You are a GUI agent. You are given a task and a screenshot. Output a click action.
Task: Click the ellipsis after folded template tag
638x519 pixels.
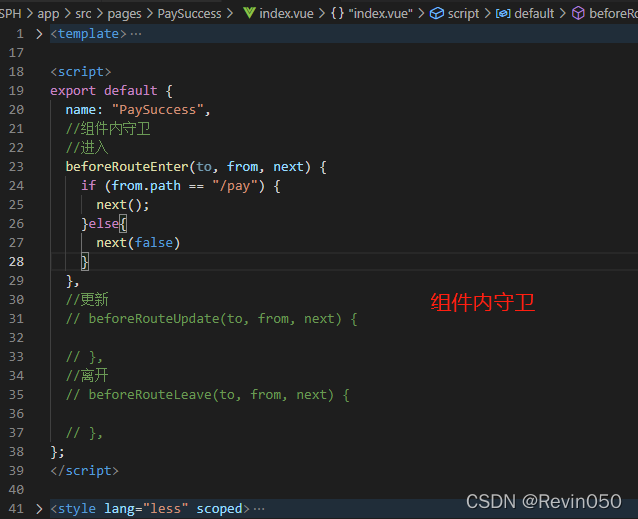136,34
